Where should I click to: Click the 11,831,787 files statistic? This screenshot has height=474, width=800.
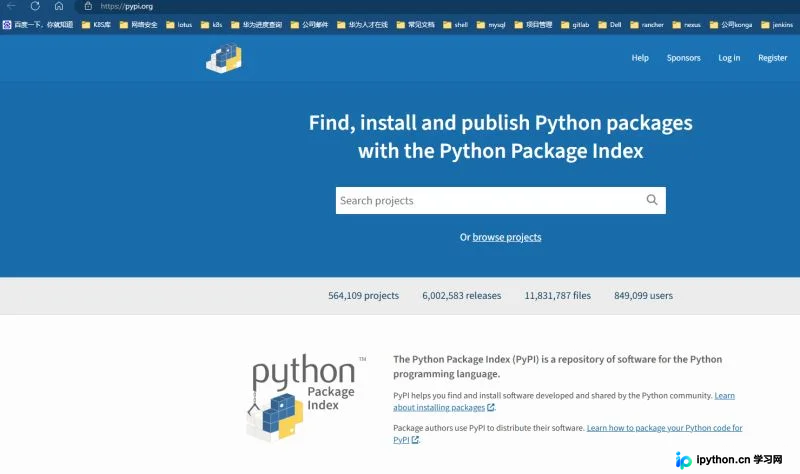pos(558,295)
